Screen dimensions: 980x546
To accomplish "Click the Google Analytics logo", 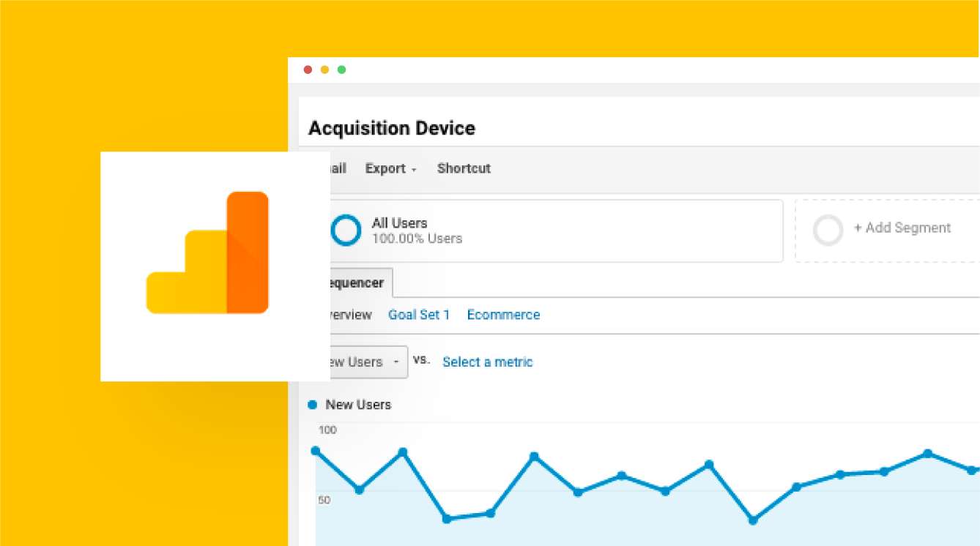I will [x=207, y=253].
